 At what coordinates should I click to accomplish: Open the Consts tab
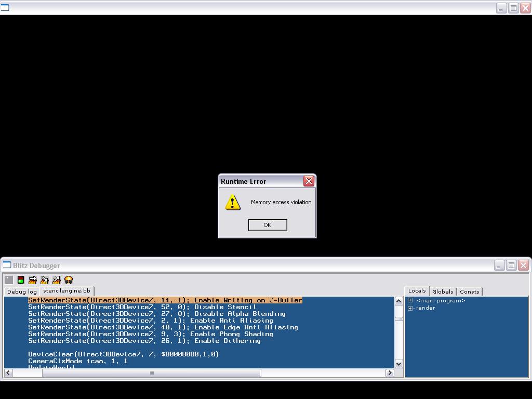coord(469,291)
